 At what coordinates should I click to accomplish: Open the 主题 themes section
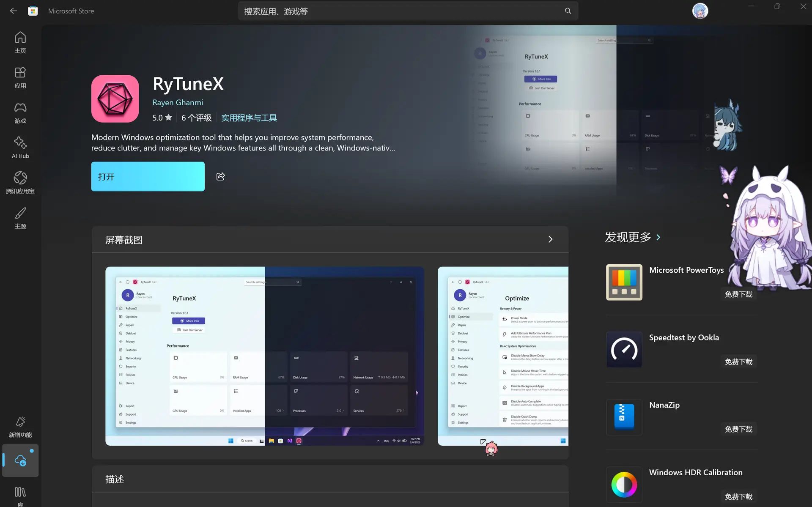[x=20, y=218]
